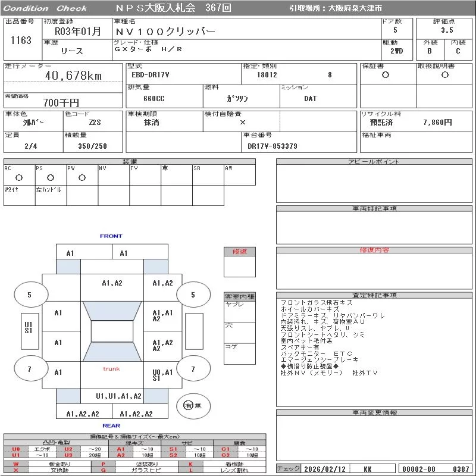
Task: Click the roof rectangle in the car diagram center
Action: pos(112,331)
